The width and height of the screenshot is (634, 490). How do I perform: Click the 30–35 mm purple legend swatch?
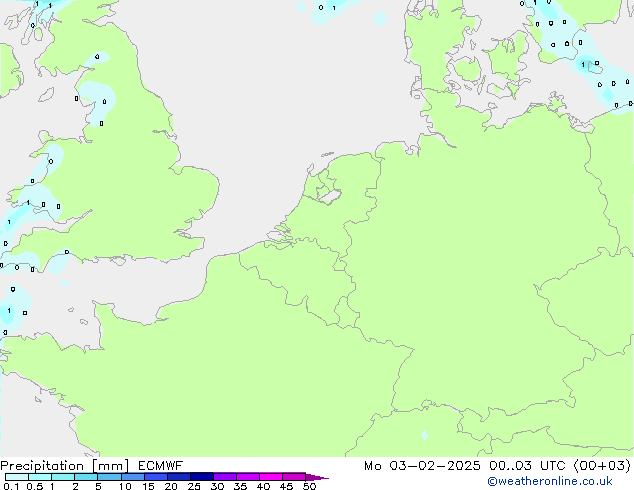[x=225, y=477]
